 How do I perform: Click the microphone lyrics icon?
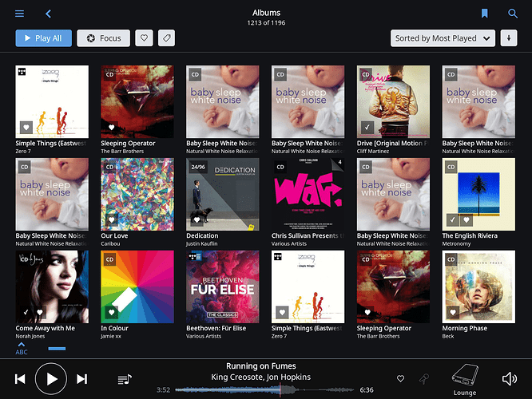(x=424, y=379)
